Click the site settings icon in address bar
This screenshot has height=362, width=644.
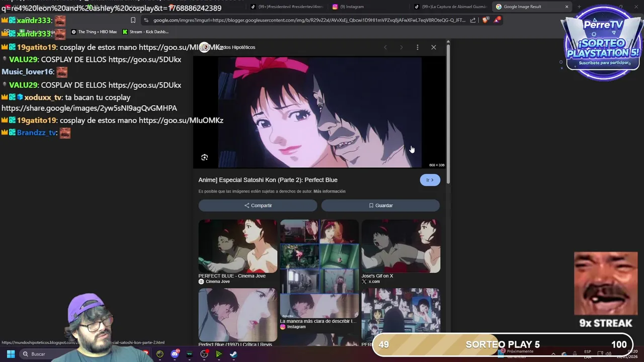click(146, 20)
